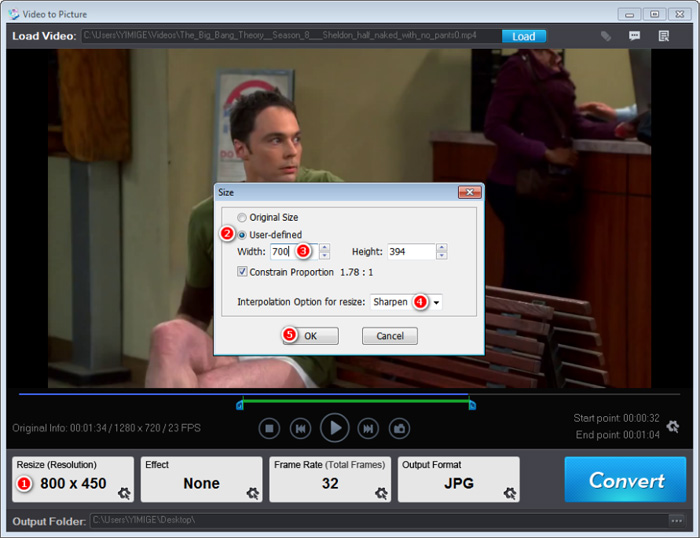Click the start point marker on timeline
This screenshot has height=538, width=700.
click(240, 405)
